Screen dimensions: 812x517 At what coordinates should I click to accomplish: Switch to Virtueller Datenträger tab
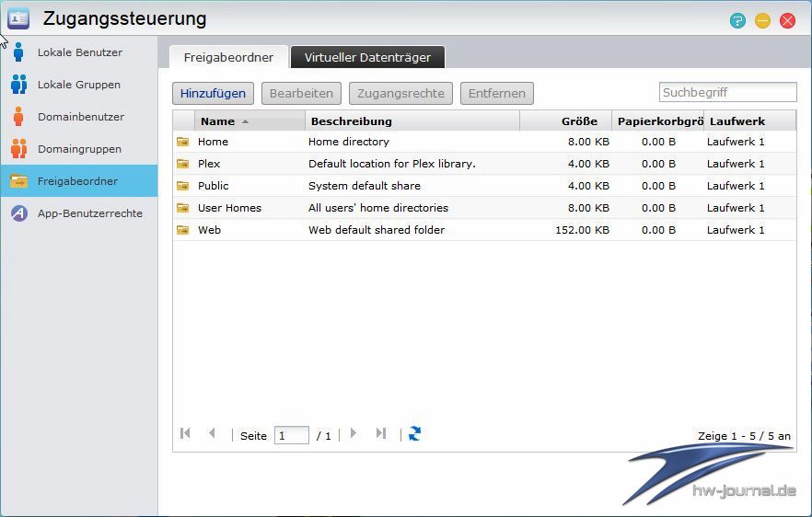(x=367, y=57)
